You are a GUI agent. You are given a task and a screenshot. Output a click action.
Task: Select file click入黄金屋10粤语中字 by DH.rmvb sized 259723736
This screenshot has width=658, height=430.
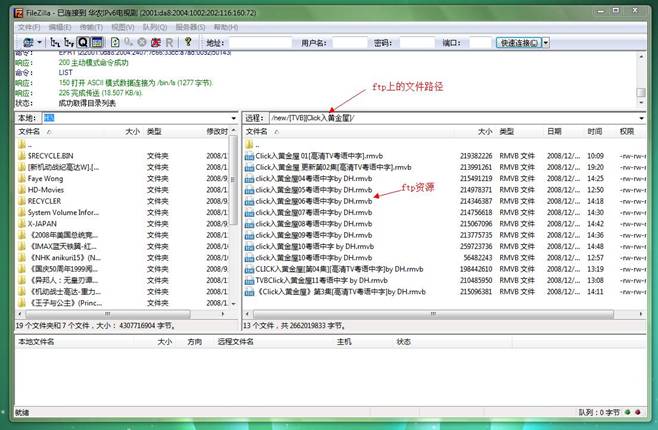315,246
